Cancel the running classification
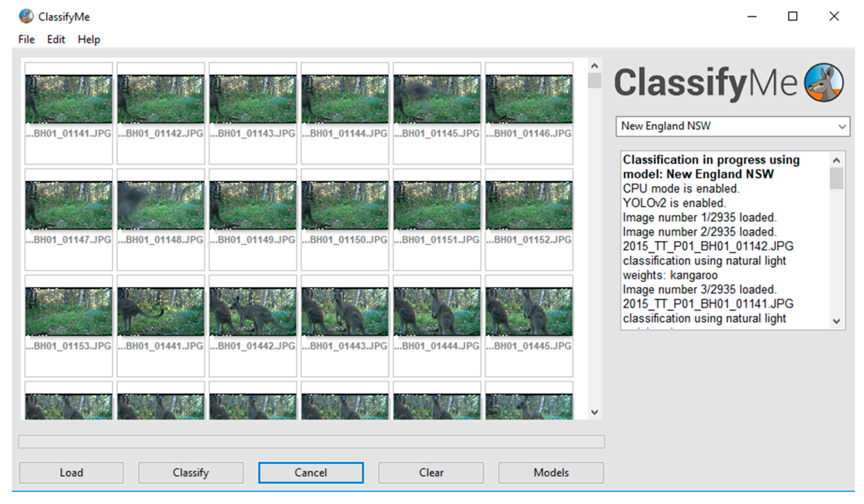The image size is (864, 504). (x=310, y=472)
